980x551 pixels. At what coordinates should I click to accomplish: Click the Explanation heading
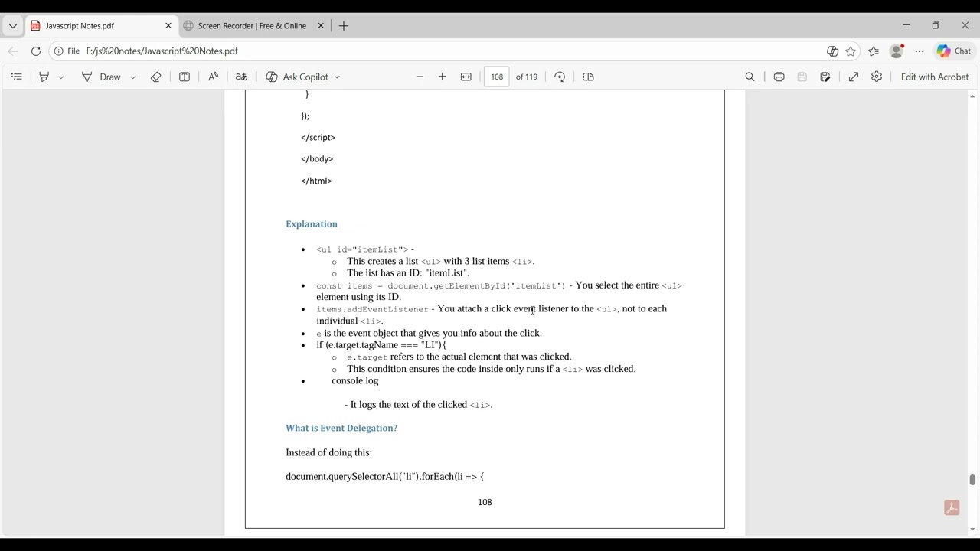coord(312,224)
